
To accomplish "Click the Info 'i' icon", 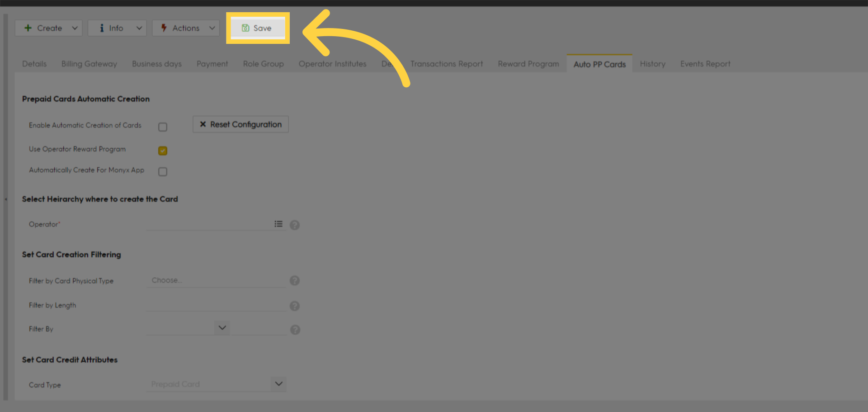I will pyautogui.click(x=102, y=28).
